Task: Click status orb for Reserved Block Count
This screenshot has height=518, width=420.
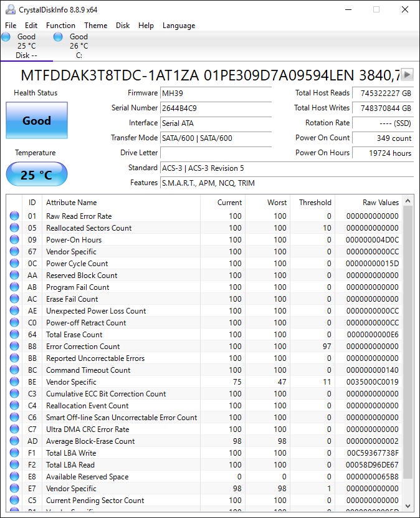Action: pyautogui.click(x=14, y=275)
